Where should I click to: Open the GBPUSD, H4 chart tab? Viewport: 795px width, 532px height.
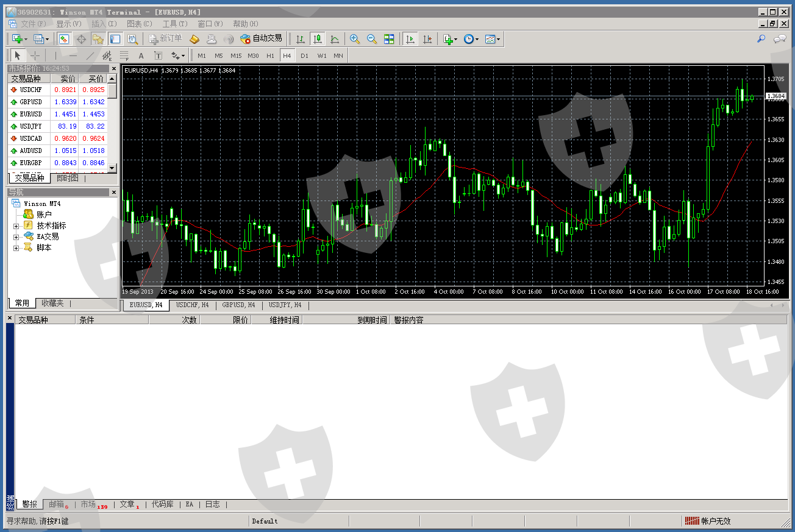(x=238, y=305)
